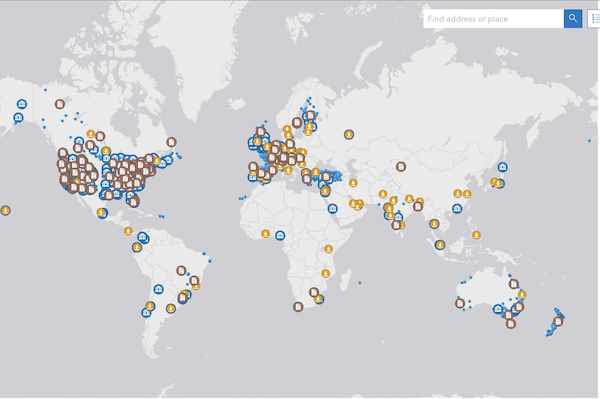Click the orange marker in Kenya
The width and height of the screenshot is (600, 399).
[x=328, y=249]
